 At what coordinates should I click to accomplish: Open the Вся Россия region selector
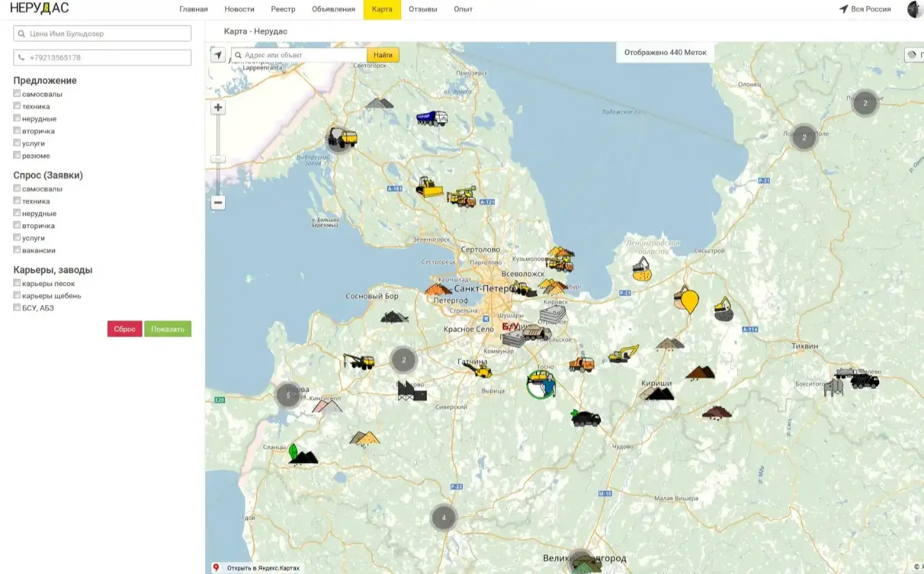click(865, 9)
